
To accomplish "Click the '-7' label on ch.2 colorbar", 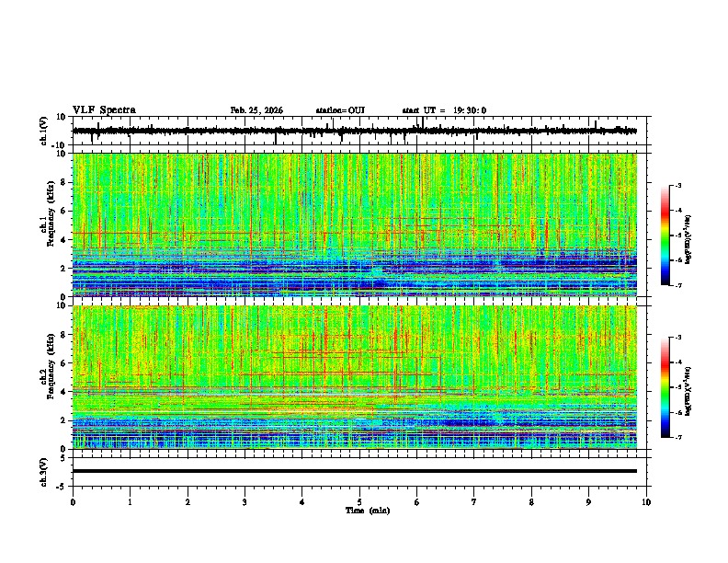I will point(678,438).
